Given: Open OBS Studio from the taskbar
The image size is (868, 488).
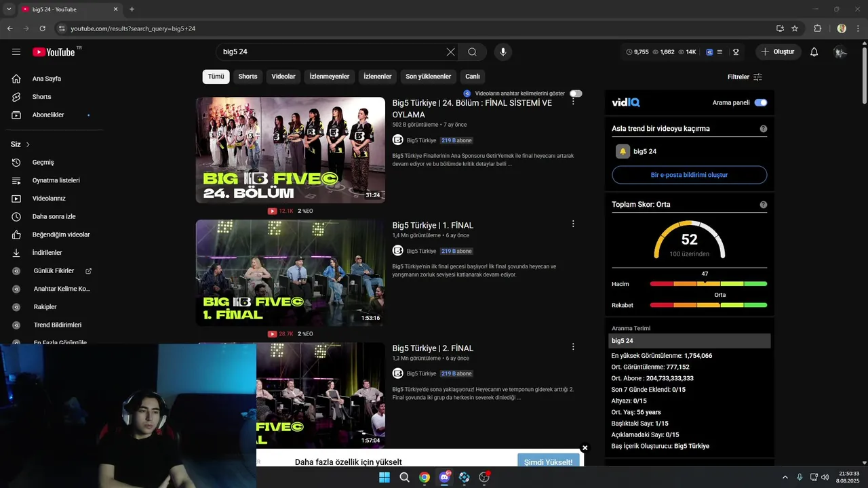Looking at the screenshot, I should tap(484, 477).
